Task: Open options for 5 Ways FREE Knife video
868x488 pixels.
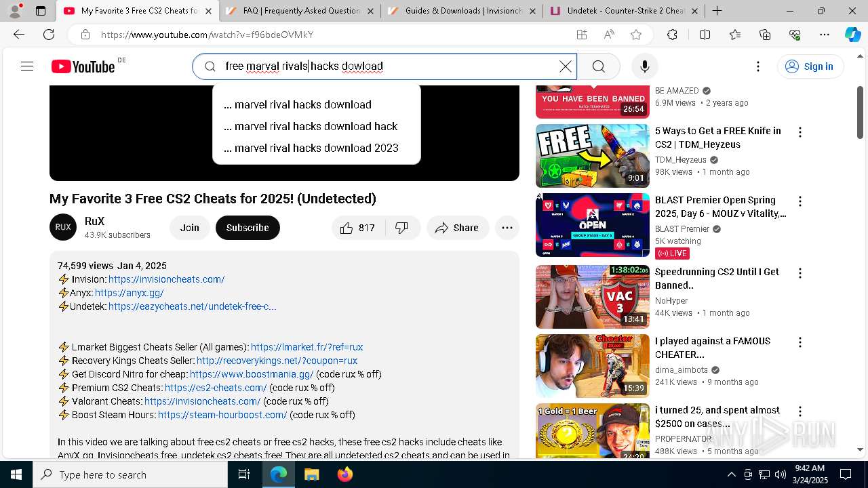Action: (x=800, y=132)
